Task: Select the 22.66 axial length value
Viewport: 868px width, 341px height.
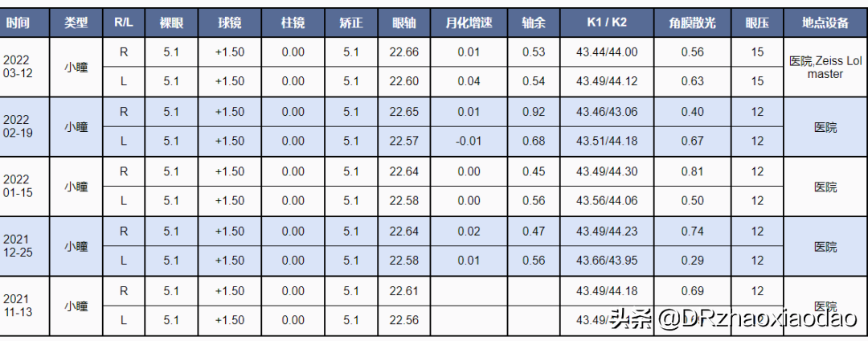Action: [403, 52]
